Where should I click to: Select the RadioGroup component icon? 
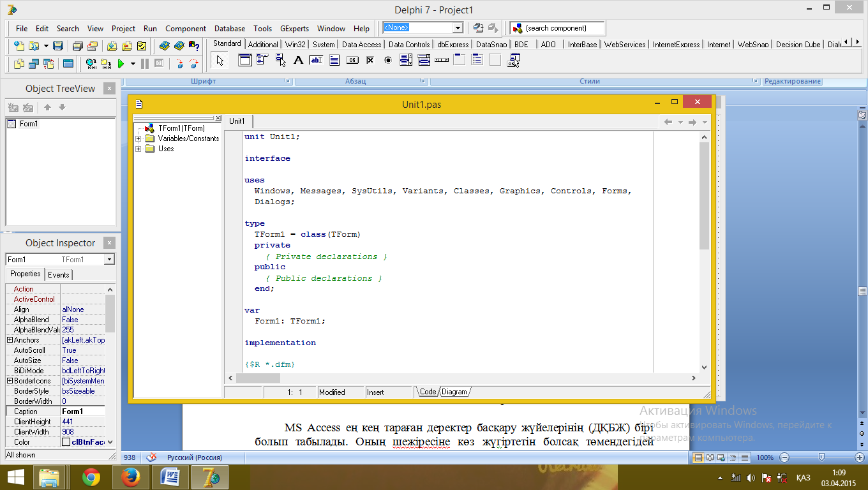(x=477, y=61)
